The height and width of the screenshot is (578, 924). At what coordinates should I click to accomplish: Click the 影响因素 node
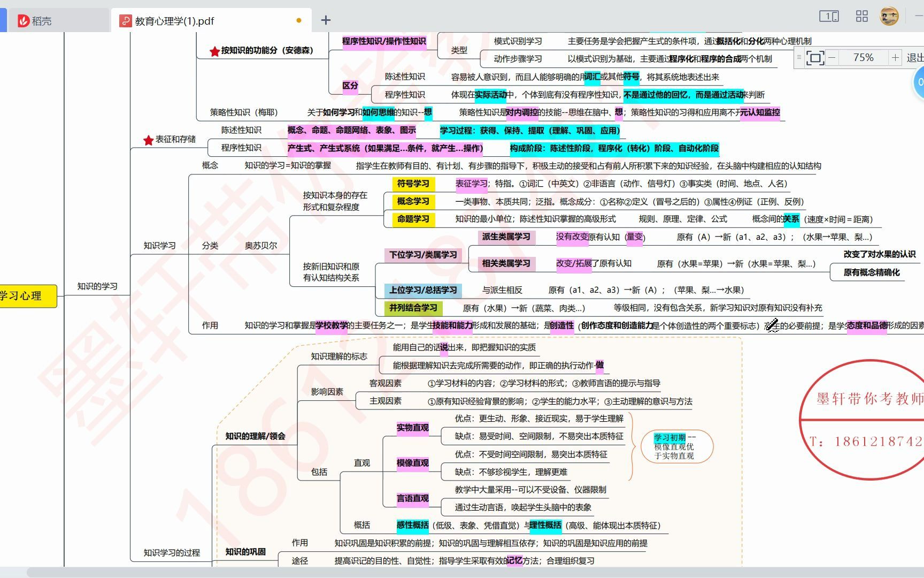click(x=327, y=392)
